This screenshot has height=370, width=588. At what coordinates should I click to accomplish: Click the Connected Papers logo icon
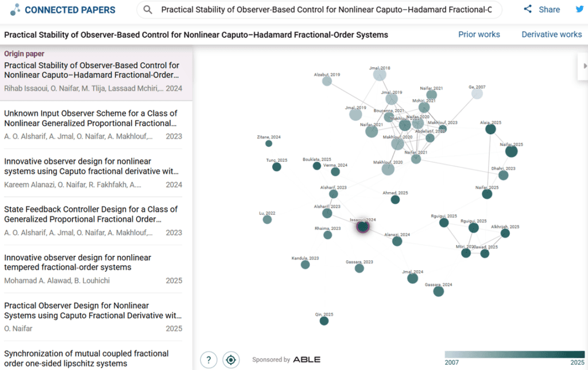point(15,10)
